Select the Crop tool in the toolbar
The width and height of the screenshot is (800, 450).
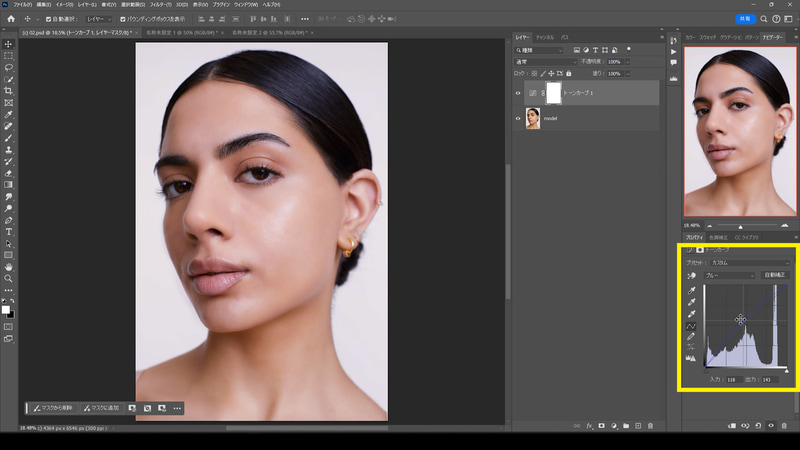9,91
